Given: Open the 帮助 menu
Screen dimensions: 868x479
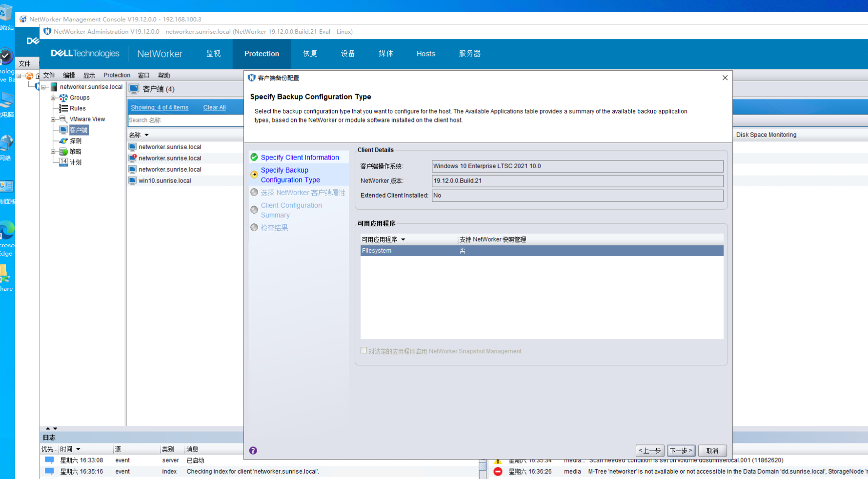Looking at the screenshot, I should (x=163, y=75).
